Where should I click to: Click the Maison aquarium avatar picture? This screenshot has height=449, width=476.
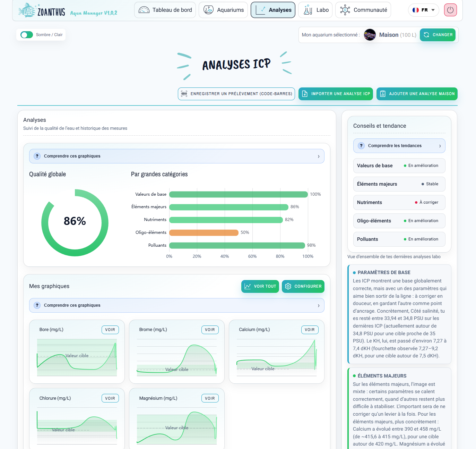[370, 35]
